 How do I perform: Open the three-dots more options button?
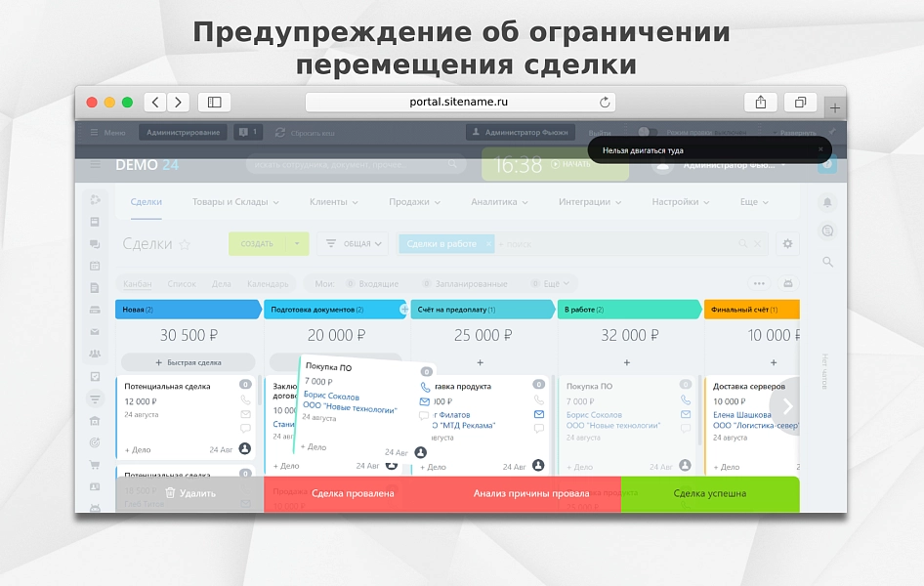tap(759, 284)
